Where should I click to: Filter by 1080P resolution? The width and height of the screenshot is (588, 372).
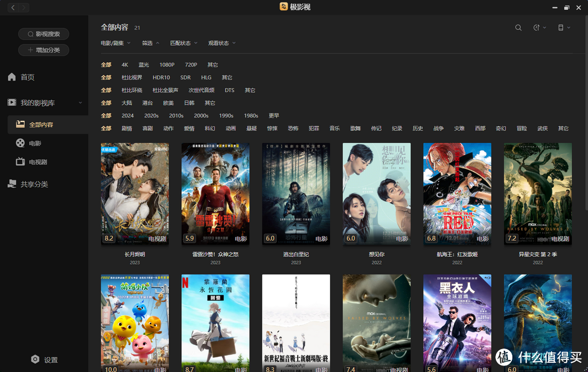pos(167,65)
